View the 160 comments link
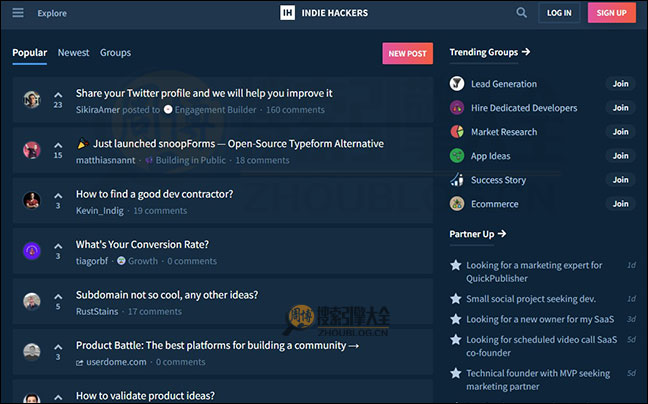 coord(295,109)
